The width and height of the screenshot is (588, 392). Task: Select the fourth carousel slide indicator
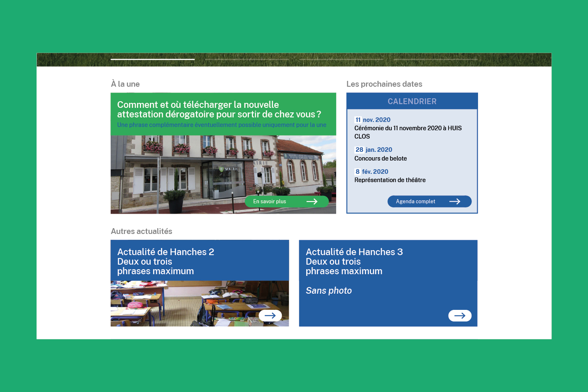coord(435,59)
